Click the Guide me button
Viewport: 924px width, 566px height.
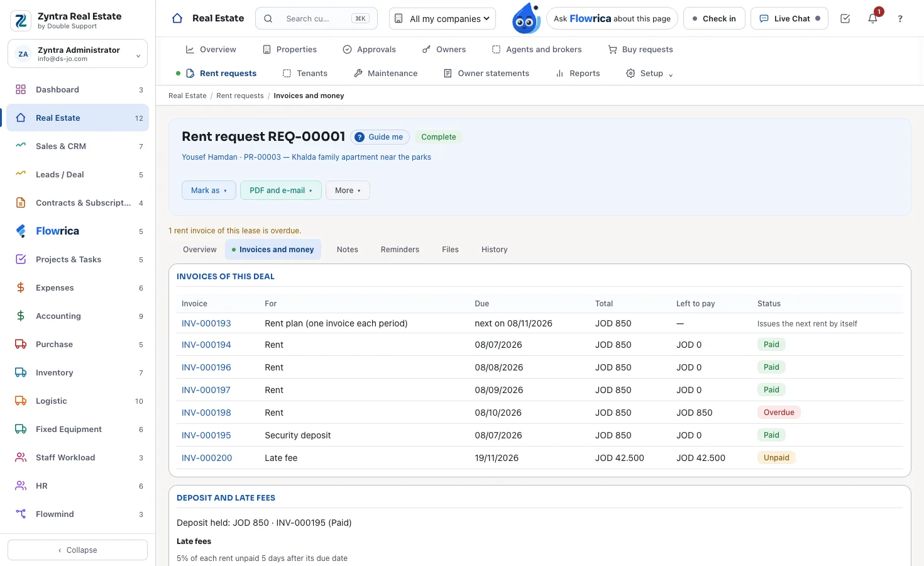pos(380,137)
